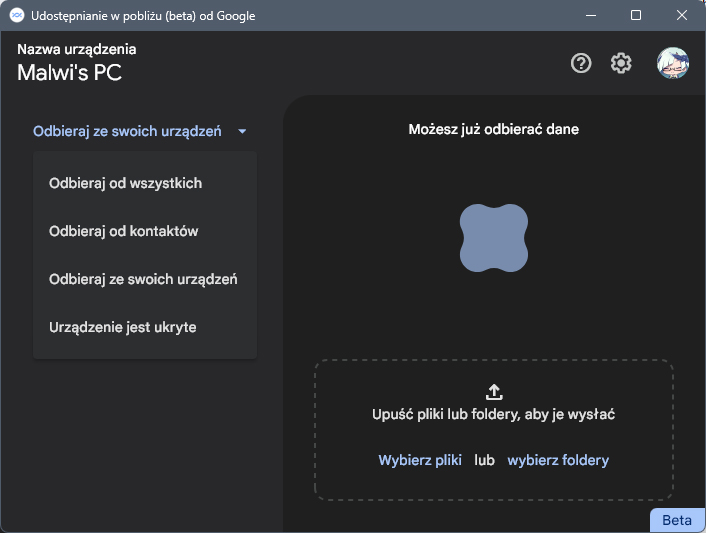Click the Nearby Share app icon in title bar
The width and height of the screenshot is (706, 533).
(x=17, y=15)
